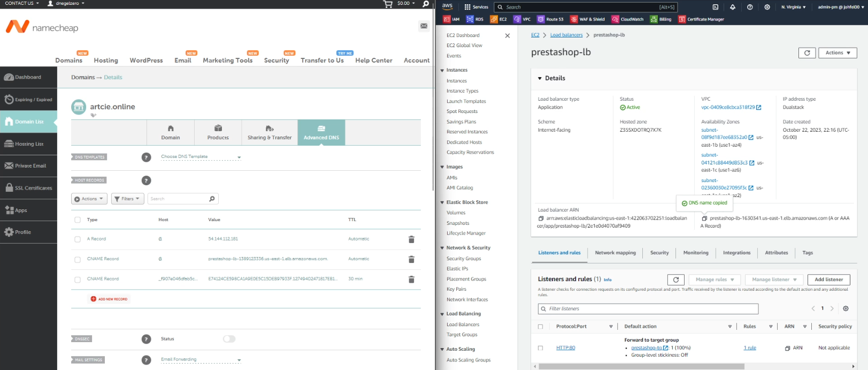The width and height of the screenshot is (868, 370).
Task: Click the Add New Record plus icon
Action: tap(93, 299)
